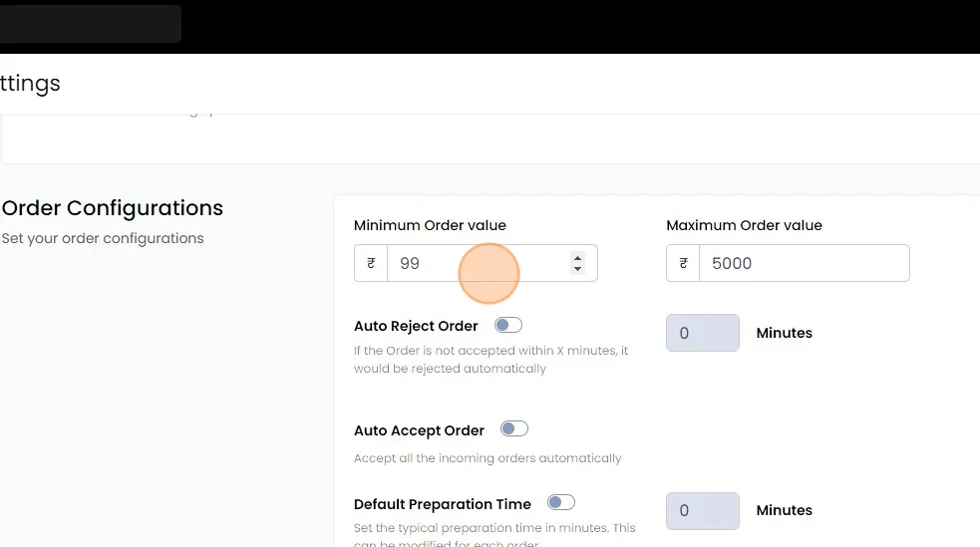
Task: Click the rupee icon beside Maximum Order value
Action: coord(683,264)
